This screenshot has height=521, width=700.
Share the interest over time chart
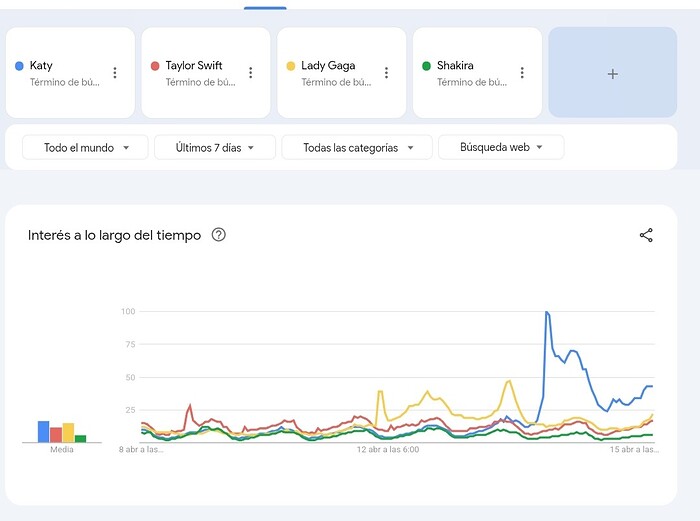click(646, 235)
